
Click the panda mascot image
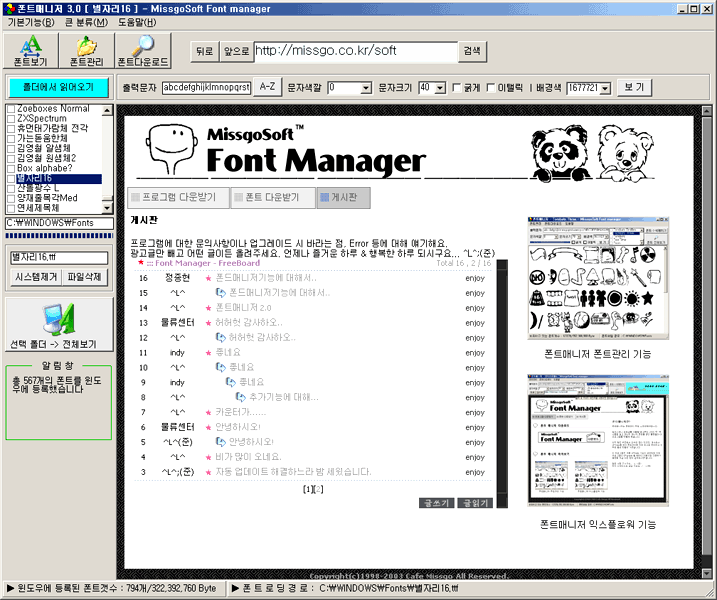[561, 154]
